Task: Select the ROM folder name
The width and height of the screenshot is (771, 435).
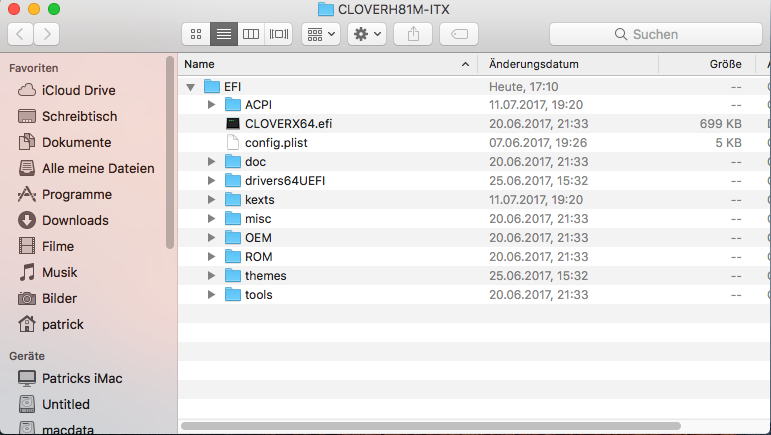Action: 259,257
